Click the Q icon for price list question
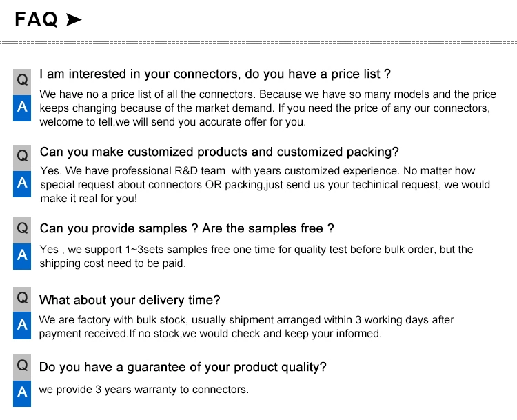517x420 pixels. (22, 82)
